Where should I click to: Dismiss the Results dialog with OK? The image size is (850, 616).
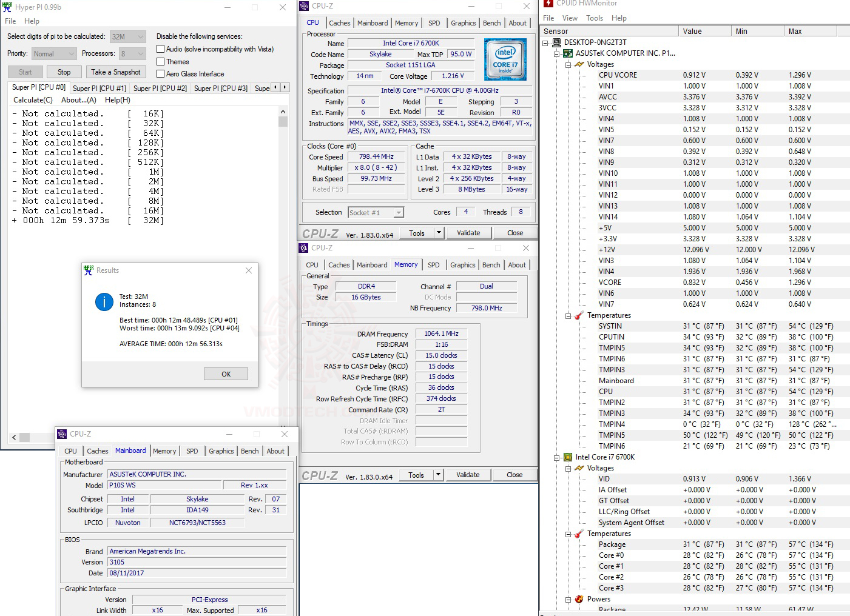tap(226, 373)
